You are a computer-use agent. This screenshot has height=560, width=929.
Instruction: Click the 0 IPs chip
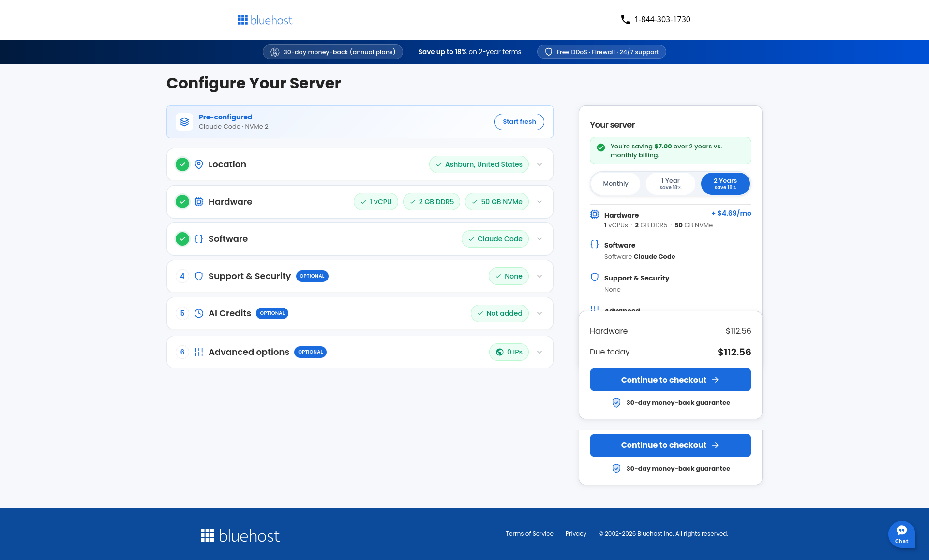[x=509, y=352]
